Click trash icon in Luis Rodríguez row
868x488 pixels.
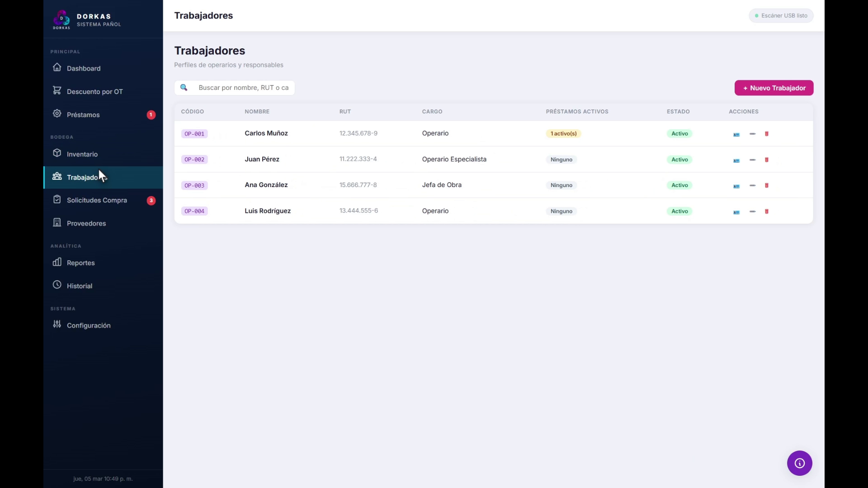pos(767,211)
